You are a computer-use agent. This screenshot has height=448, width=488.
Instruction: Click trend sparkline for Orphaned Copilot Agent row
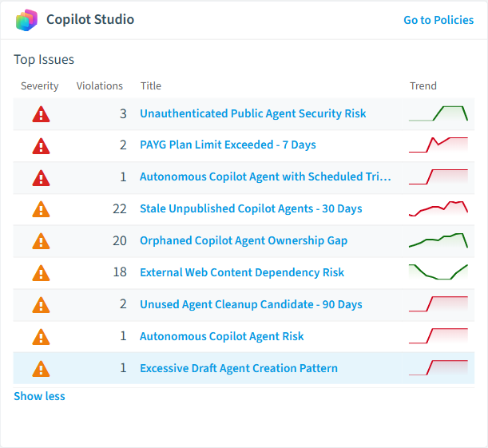438,240
